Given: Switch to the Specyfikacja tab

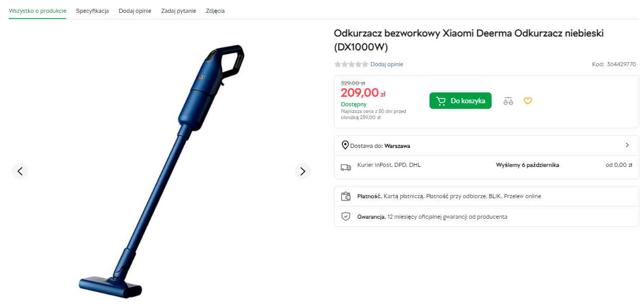Looking at the screenshot, I should [x=92, y=11].
